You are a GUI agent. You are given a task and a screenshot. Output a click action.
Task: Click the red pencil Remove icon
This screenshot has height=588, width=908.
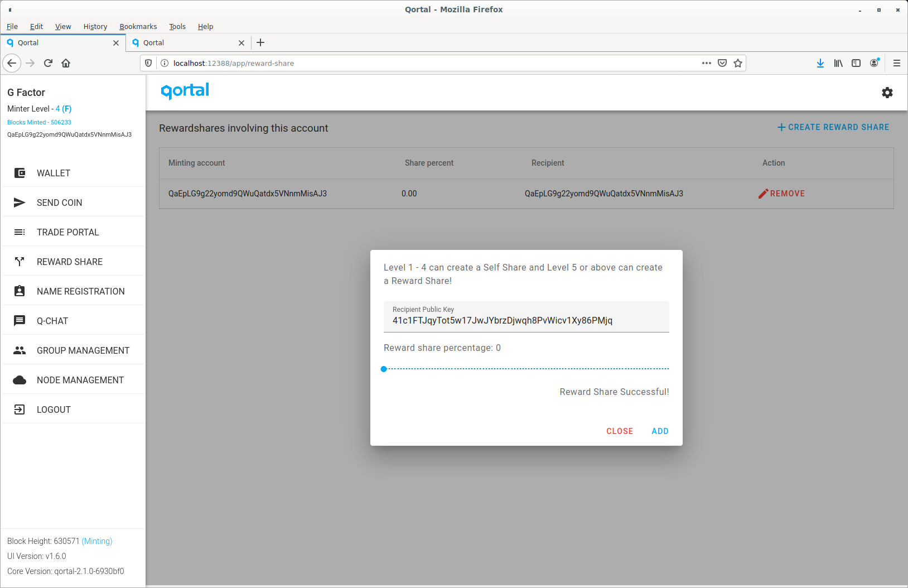pyautogui.click(x=763, y=194)
